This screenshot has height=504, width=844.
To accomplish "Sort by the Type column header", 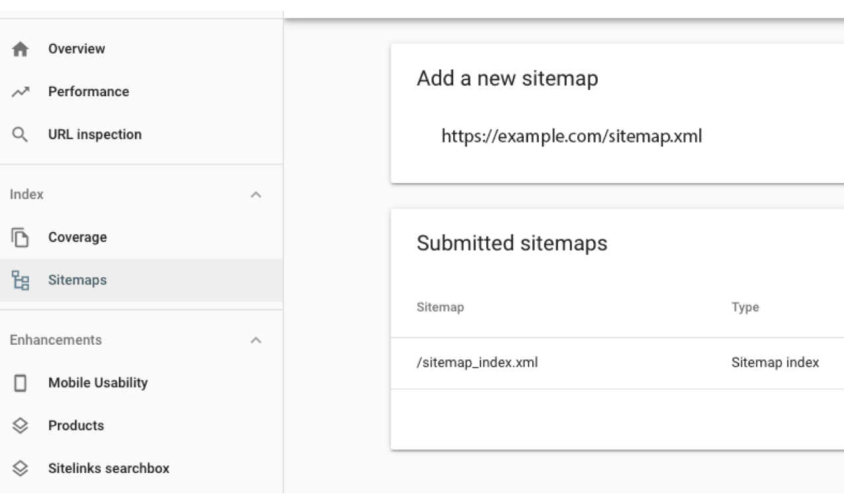I will (x=745, y=308).
